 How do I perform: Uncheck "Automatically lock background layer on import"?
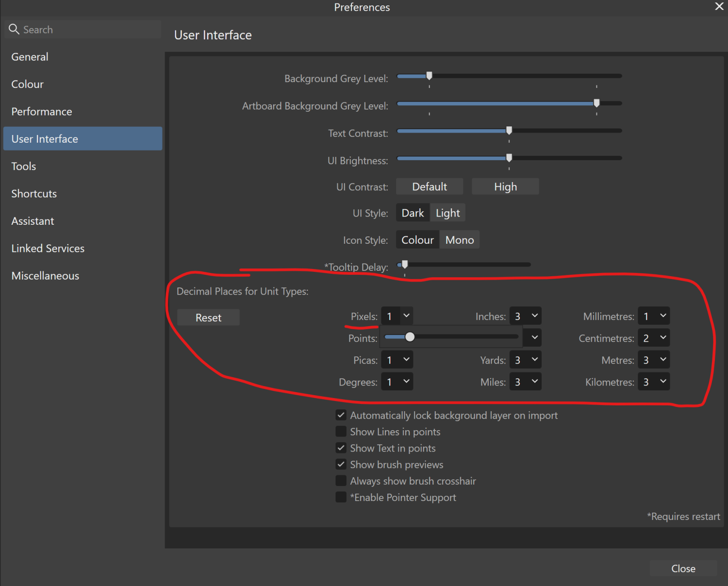[x=341, y=415]
